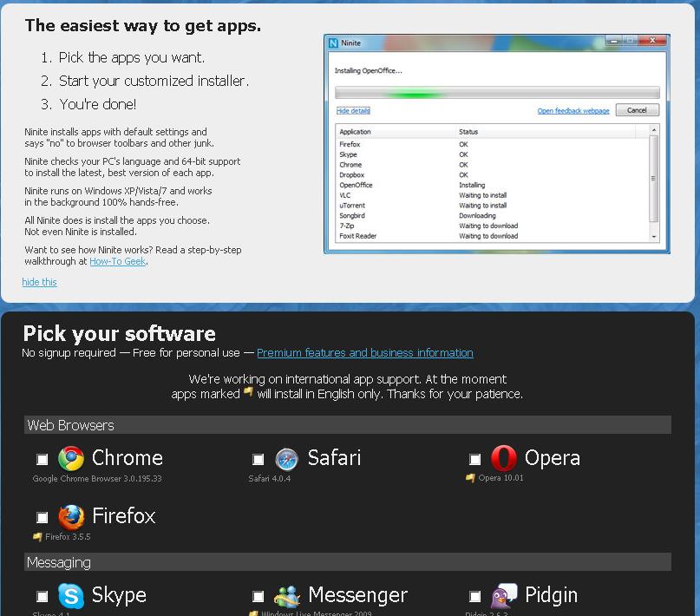Click the 'Safari 4.0.4' version text

[x=269, y=479]
